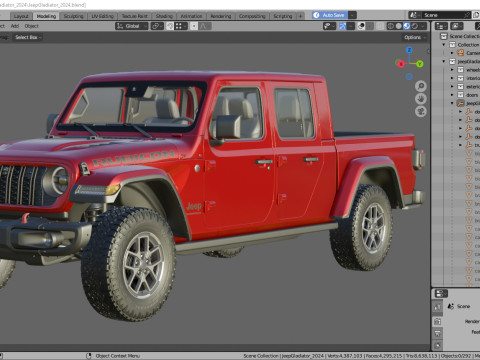Open the pivot point dropdown
Screen dimensions: 480x360
coord(157,26)
